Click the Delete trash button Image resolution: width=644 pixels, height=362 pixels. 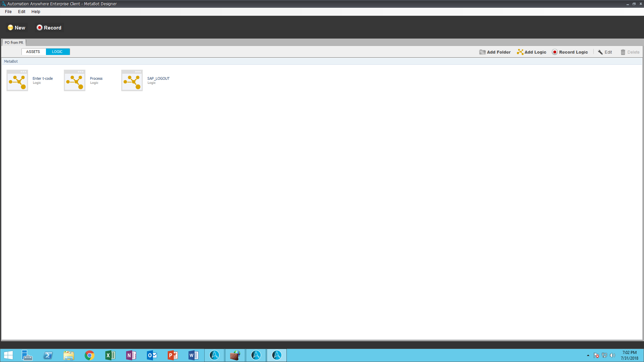click(630, 52)
